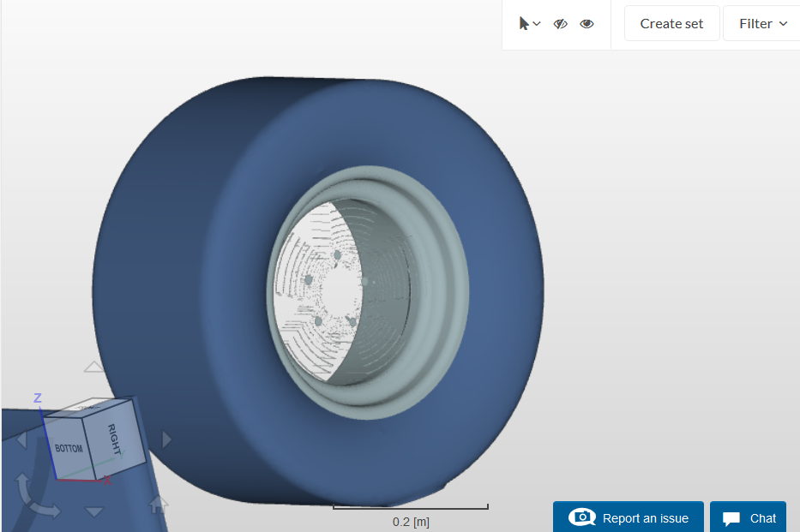Image resolution: width=800 pixels, height=532 pixels.
Task: Click the show all eye icon
Action: click(x=586, y=23)
